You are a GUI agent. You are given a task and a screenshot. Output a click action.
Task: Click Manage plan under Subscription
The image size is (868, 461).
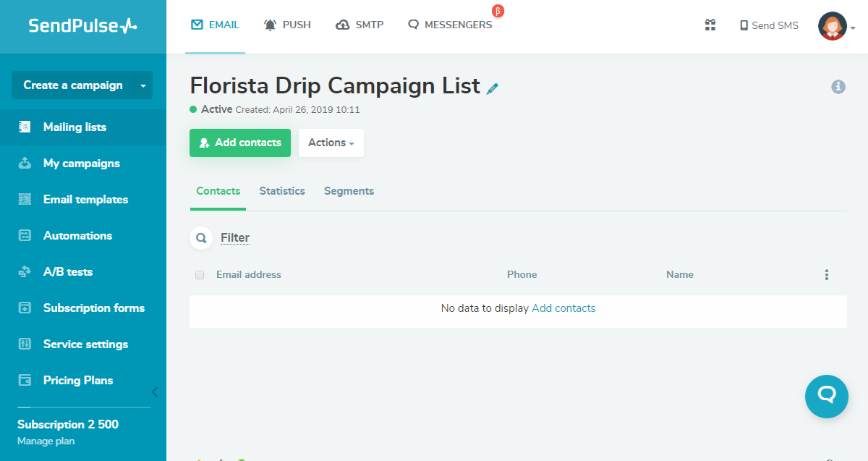tap(46, 441)
